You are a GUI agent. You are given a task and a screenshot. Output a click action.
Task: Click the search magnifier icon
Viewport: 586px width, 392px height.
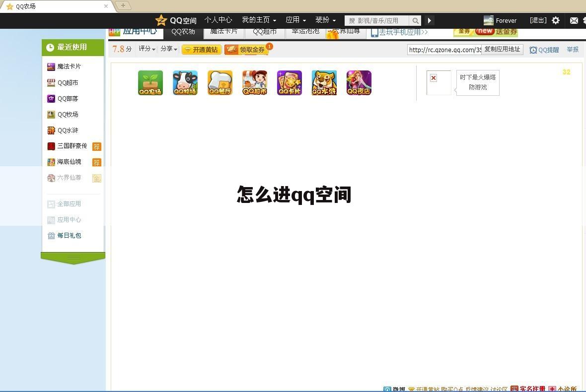[x=415, y=20]
